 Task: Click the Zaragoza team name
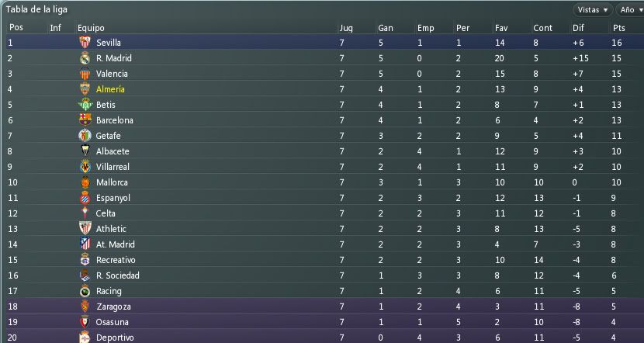[113, 307]
